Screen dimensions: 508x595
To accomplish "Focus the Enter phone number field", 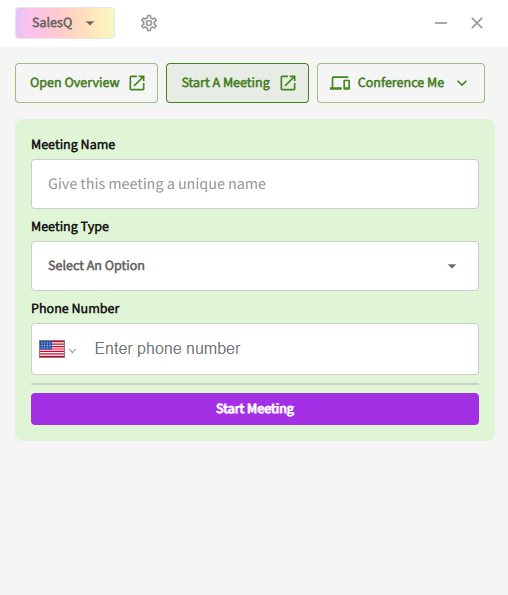I will tap(282, 349).
